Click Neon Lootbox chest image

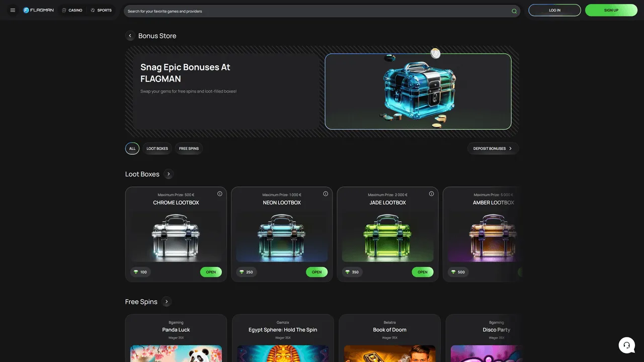tap(282, 236)
